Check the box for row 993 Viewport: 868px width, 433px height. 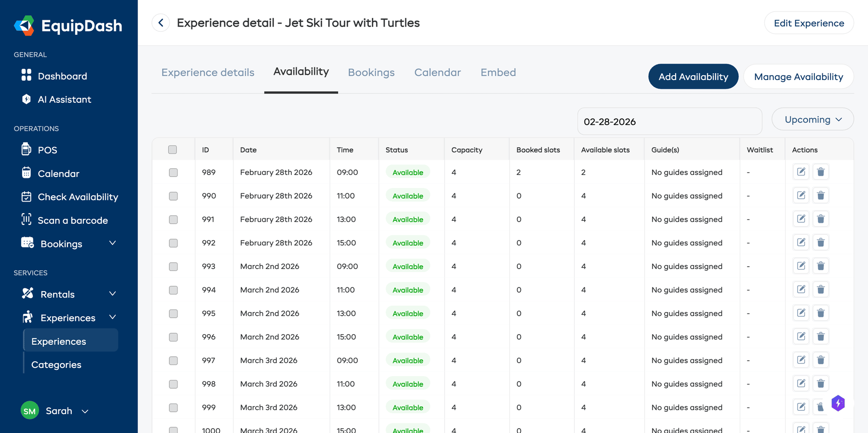pos(173,267)
